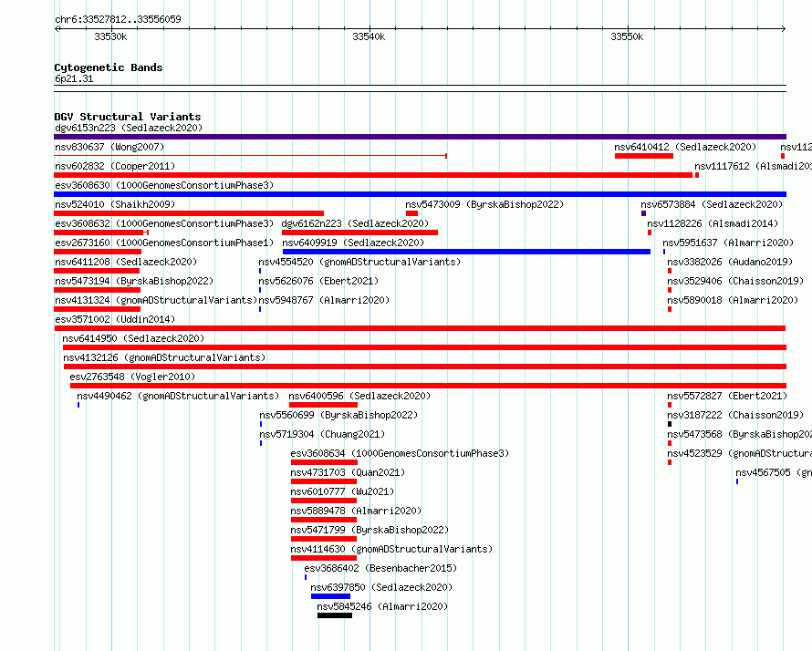Open nsv3187222 (Chaisson2019) variant

[735, 415]
